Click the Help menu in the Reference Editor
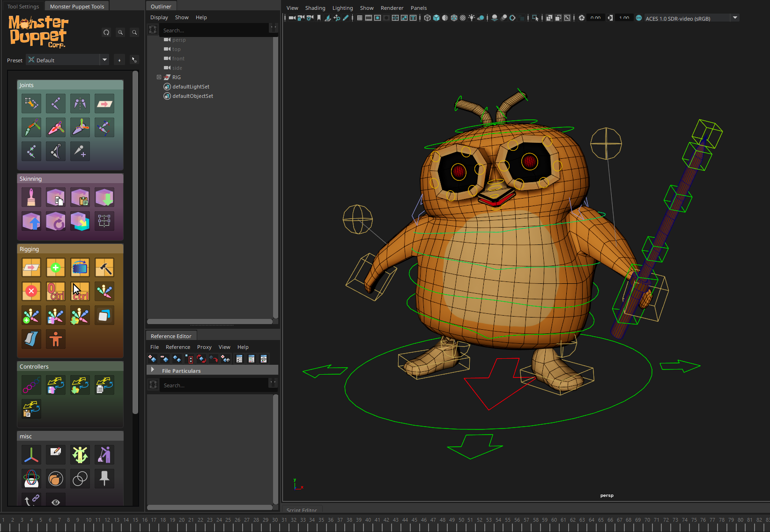The height and width of the screenshot is (532, 770). (x=243, y=347)
